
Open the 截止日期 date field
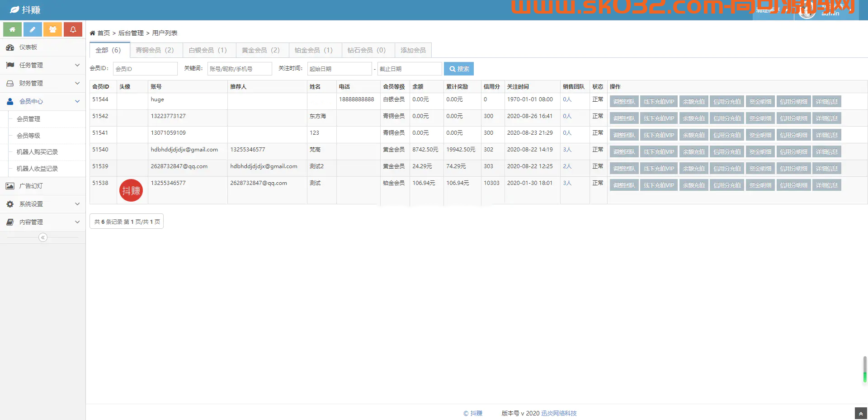[410, 69]
